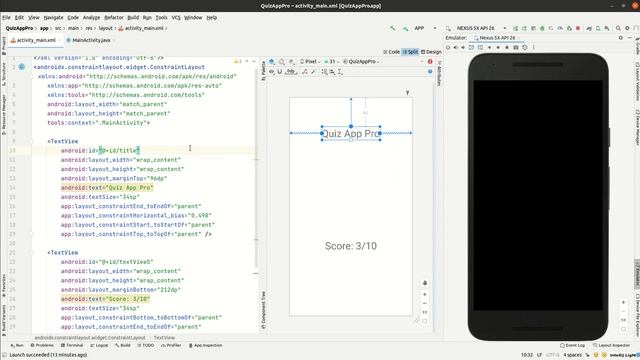Switch to the Split view mode

[411, 52]
